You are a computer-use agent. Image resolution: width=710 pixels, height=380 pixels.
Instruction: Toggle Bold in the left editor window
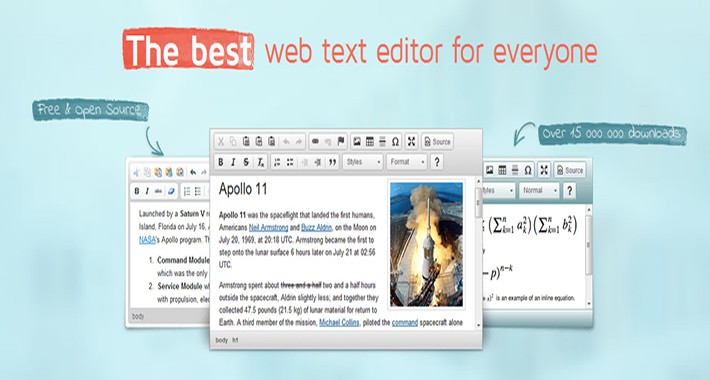[x=137, y=192]
